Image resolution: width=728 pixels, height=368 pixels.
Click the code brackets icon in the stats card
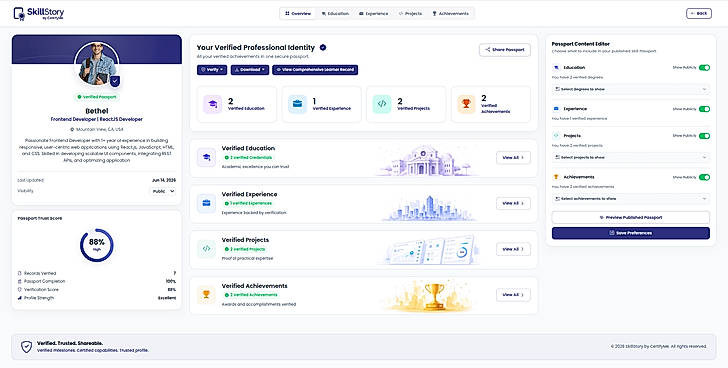382,104
